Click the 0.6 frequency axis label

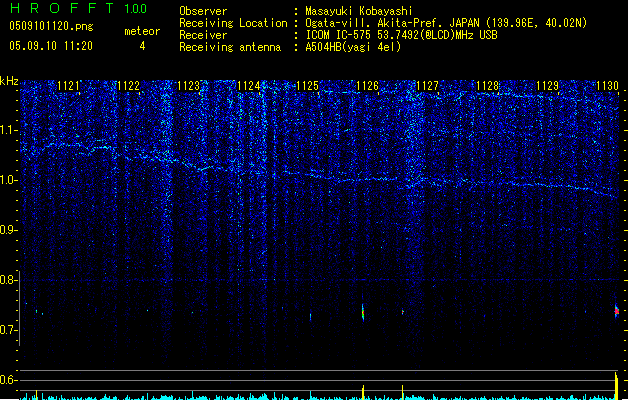tap(8, 380)
